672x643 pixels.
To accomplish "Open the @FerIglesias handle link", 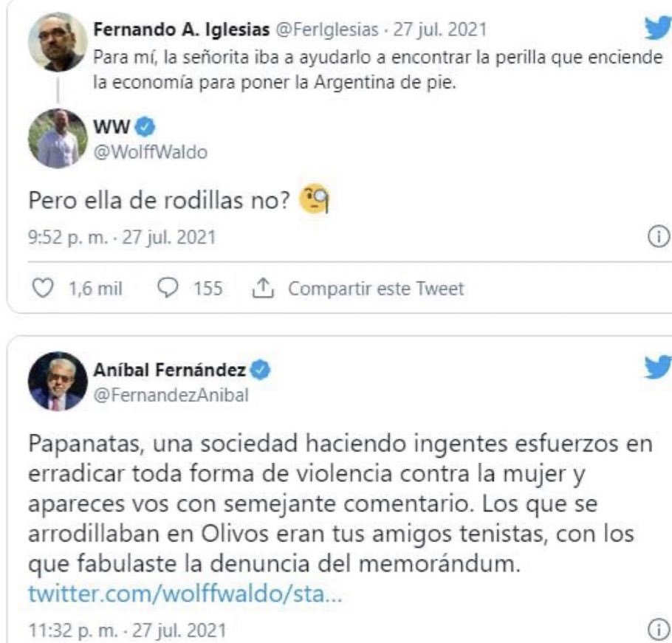I will point(327,30).
